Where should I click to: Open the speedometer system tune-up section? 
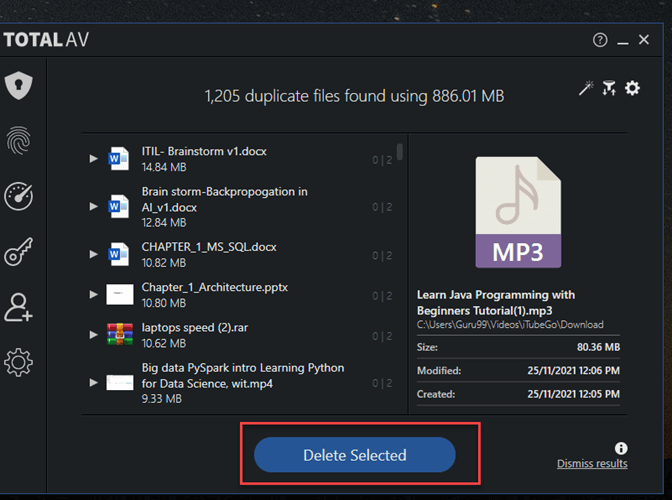tap(19, 196)
